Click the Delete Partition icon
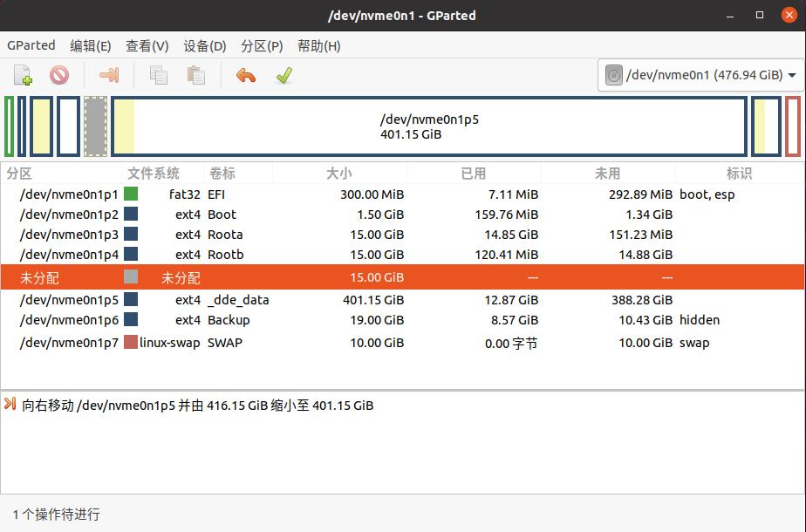The width and height of the screenshot is (806, 532). (57, 75)
